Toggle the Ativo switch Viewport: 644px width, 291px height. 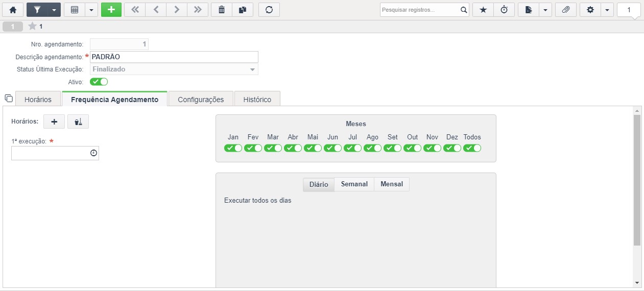tap(99, 82)
